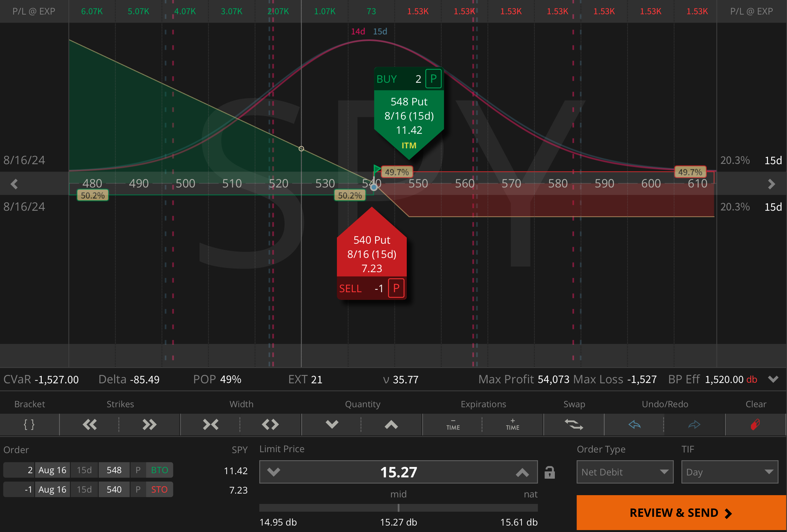Undo the last change with the undo arrow
The height and width of the screenshot is (532, 787).
[x=635, y=424]
